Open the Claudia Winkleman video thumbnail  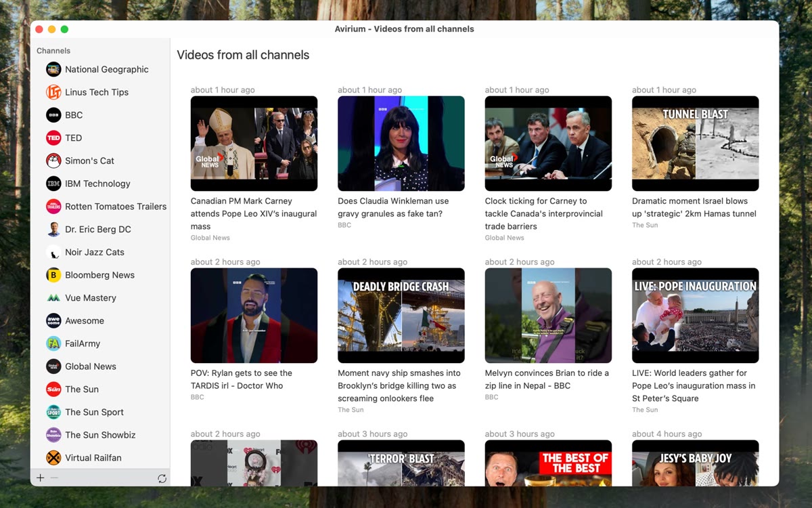401,144
